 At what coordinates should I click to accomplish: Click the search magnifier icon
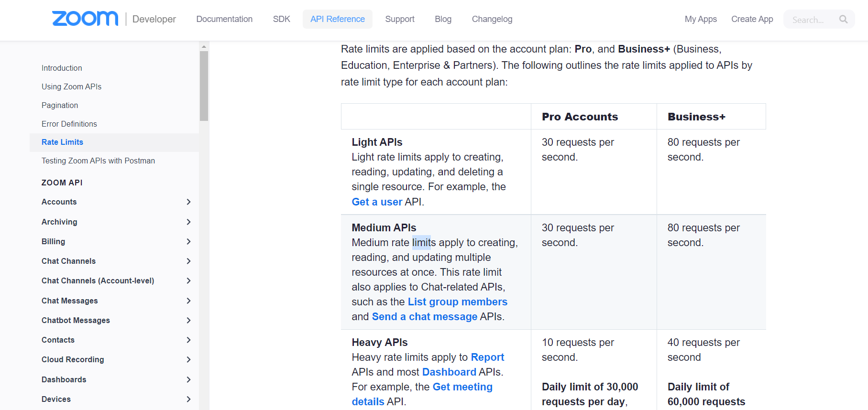(843, 19)
